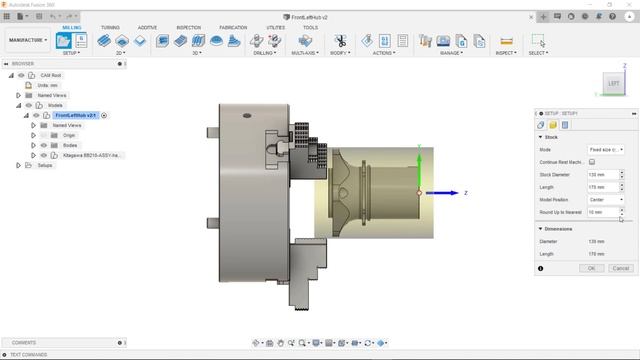Toggle visibility of the Models node
The width and height of the screenshot is (640, 360).
pyautogui.click(x=29, y=105)
